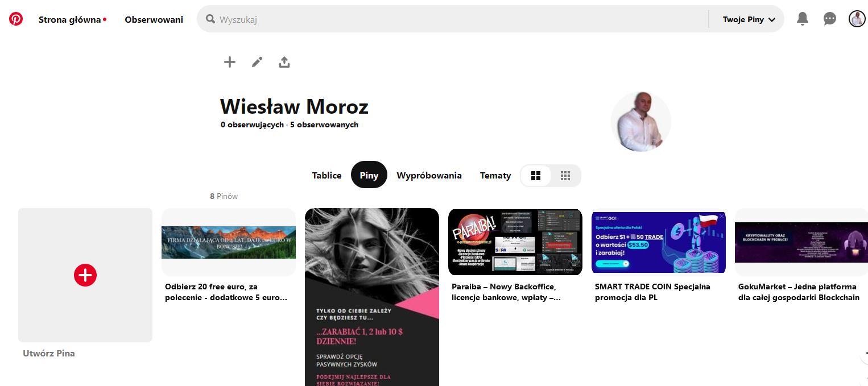The height and width of the screenshot is (386, 868).
Task: Open the Tablice tab
Action: [326, 175]
